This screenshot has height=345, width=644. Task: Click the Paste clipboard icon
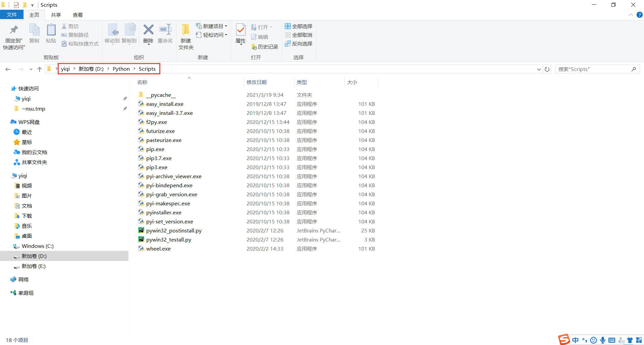(x=51, y=30)
